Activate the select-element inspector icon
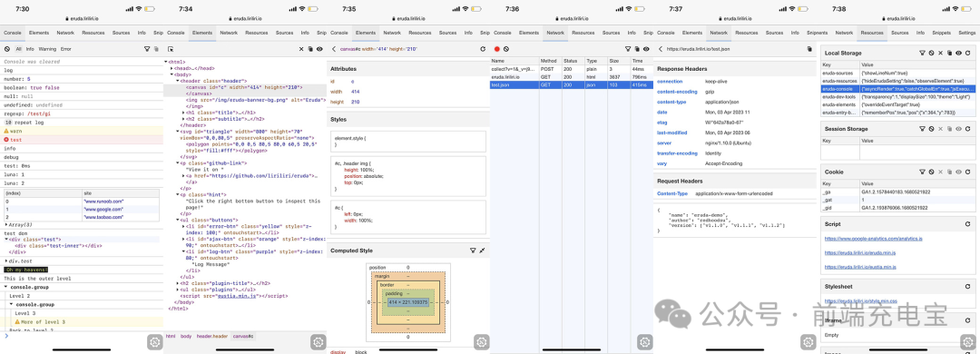The width and height of the screenshot is (980, 354). point(171,48)
